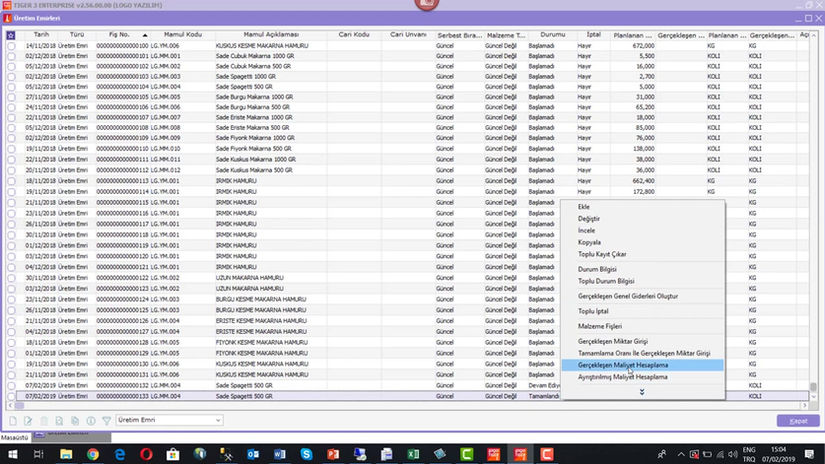The height and width of the screenshot is (464, 825).
Task: Choose Kopyala from context menu
Action: coord(589,243)
